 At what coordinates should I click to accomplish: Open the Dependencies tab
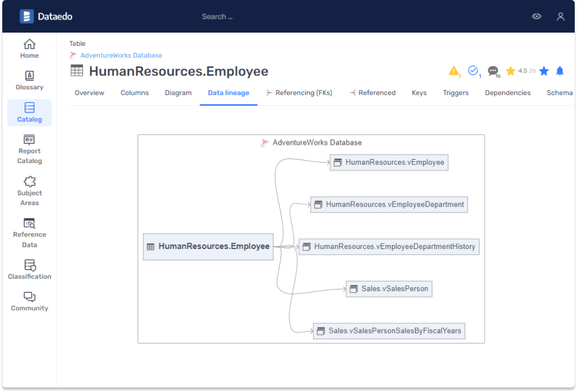(x=508, y=92)
